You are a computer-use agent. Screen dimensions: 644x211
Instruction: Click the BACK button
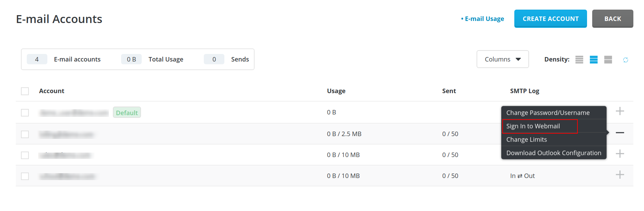coord(612,19)
